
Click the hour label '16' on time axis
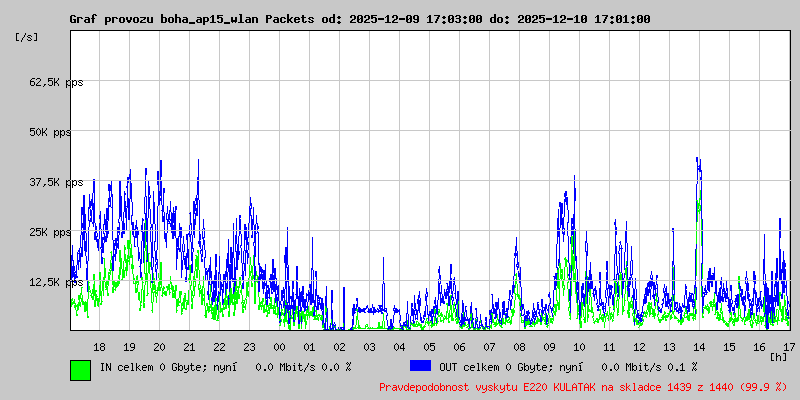pos(759,347)
